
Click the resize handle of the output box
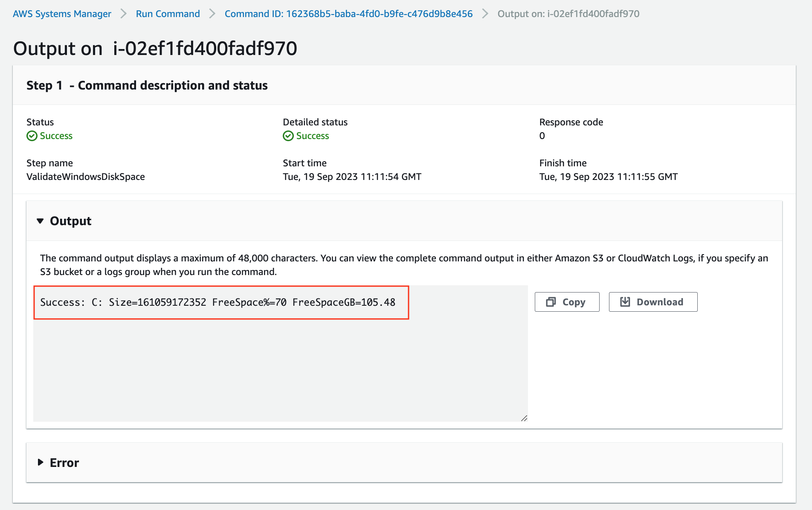pos(525,418)
